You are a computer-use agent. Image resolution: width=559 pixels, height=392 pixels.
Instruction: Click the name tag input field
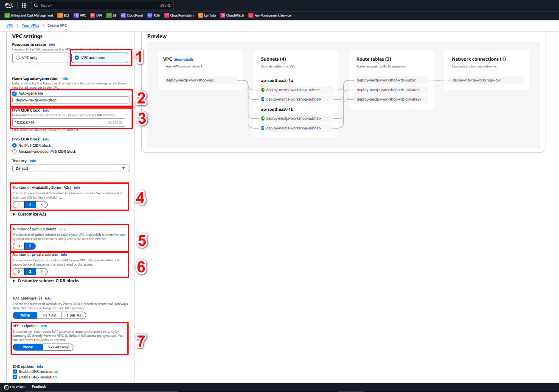(71, 100)
